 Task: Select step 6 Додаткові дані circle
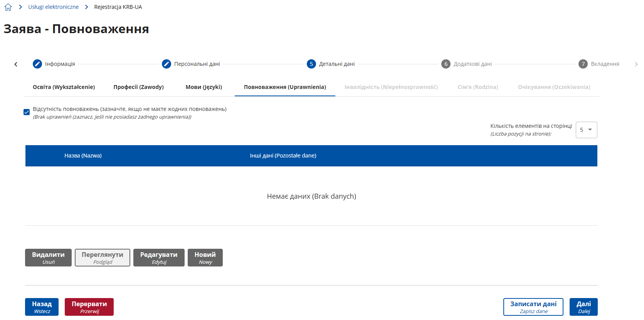pyautogui.click(x=446, y=64)
